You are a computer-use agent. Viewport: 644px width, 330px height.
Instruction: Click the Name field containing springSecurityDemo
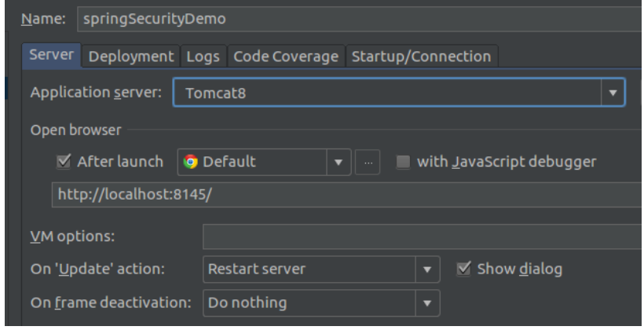coord(360,19)
